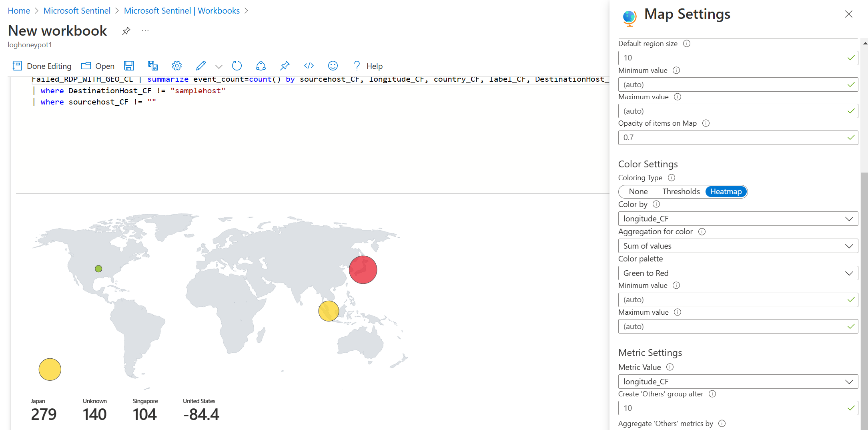868x430 pixels.
Task: Click the Done Editing button
Action: [42, 66]
